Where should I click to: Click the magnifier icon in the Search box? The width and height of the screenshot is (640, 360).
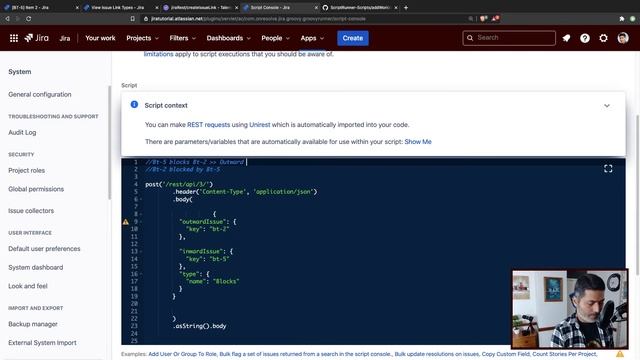pyautogui.click(x=470, y=38)
